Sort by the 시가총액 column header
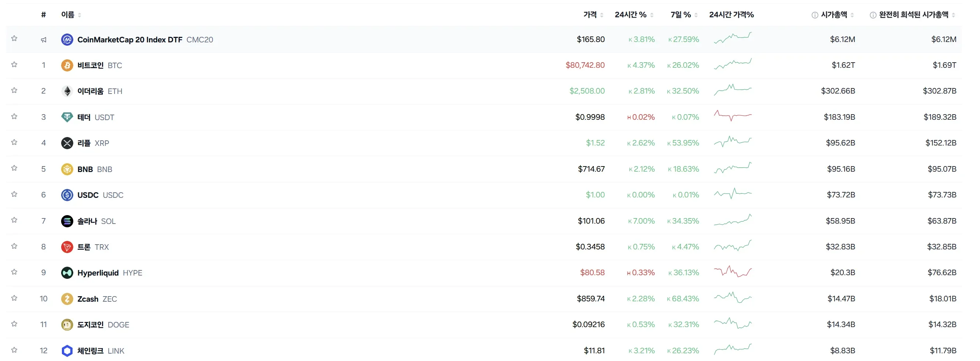Viewport: 980px width, 361px height. pos(837,15)
